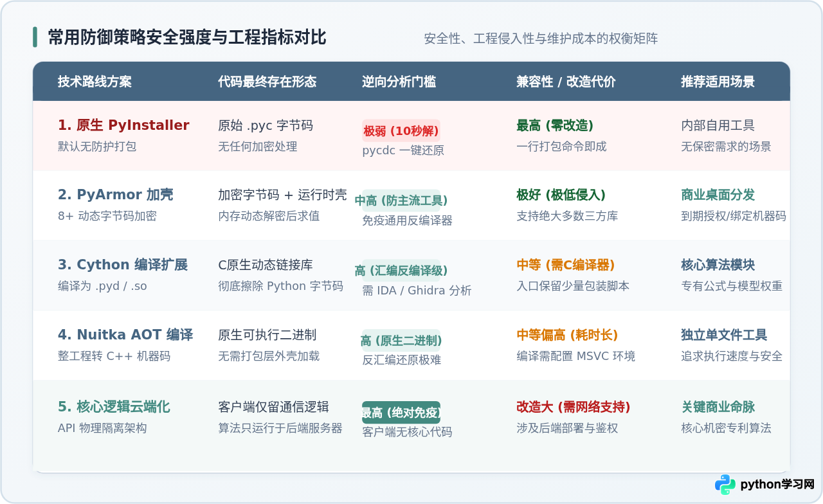Screen dimensions: 823x504
Task: Click the title "常用防御策略安全强度与工程指标对比"
Action: [x=187, y=37]
